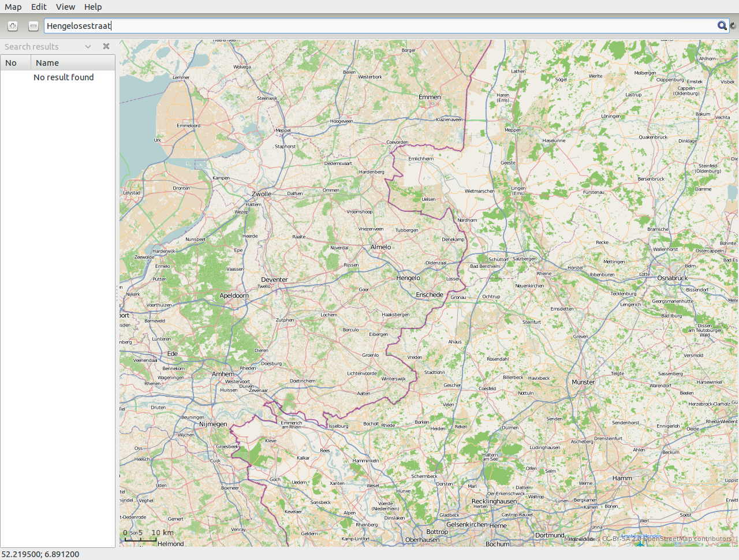739x560 pixels.
Task: Zoom in with the plus button
Action: click(x=13, y=26)
